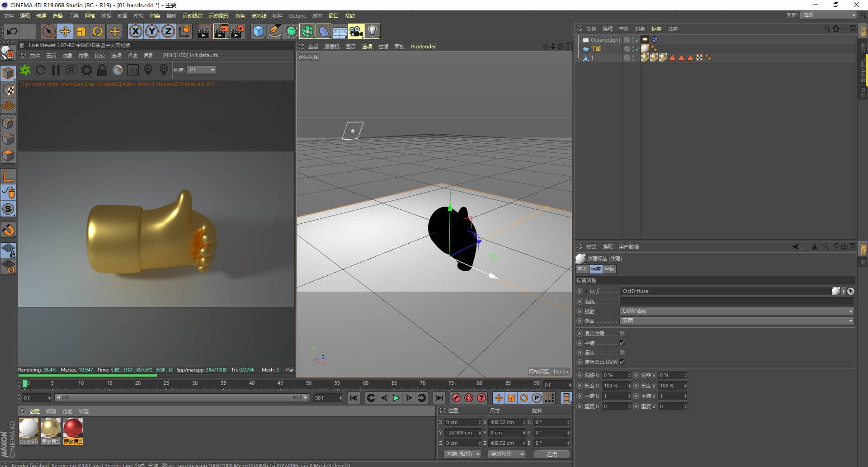868x467 pixels.
Task: Toggle the Z axis lock
Action: click(x=168, y=31)
